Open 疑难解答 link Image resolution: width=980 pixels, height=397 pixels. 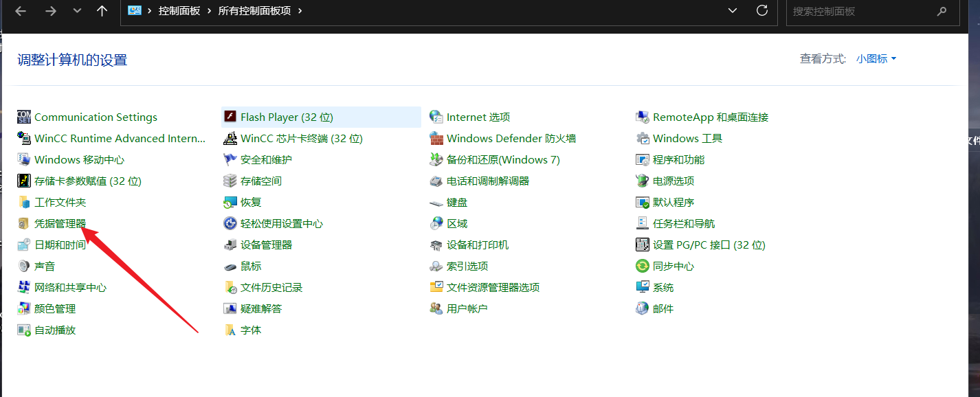pyautogui.click(x=261, y=308)
